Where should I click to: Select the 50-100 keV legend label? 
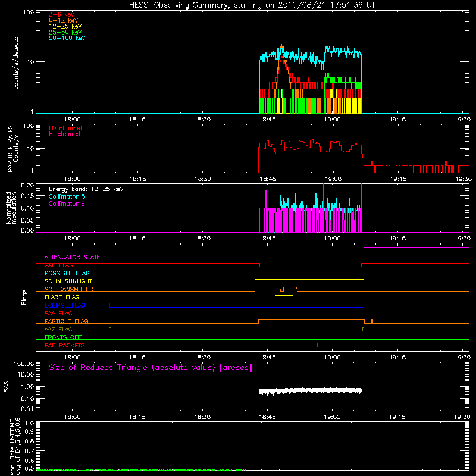(67, 38)
